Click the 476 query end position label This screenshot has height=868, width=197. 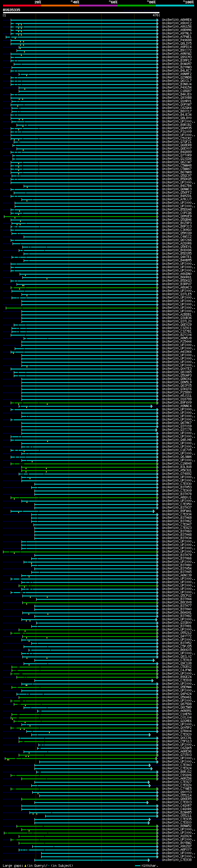[x=155, y=15]
